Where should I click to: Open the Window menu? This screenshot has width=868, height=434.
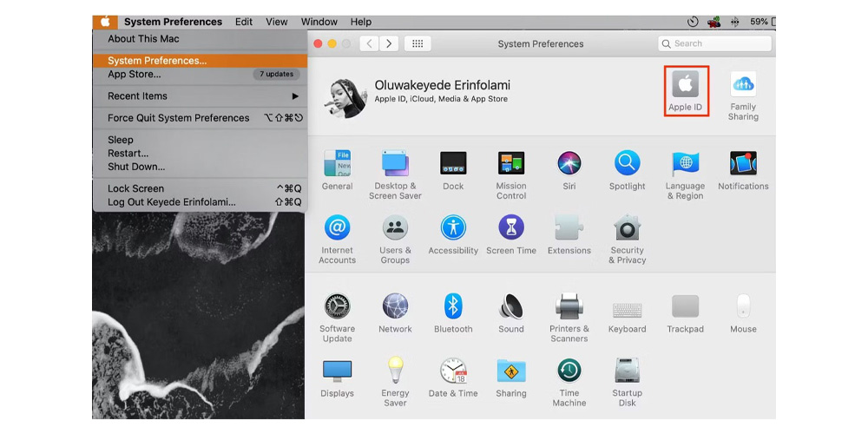tap(319, 22)
